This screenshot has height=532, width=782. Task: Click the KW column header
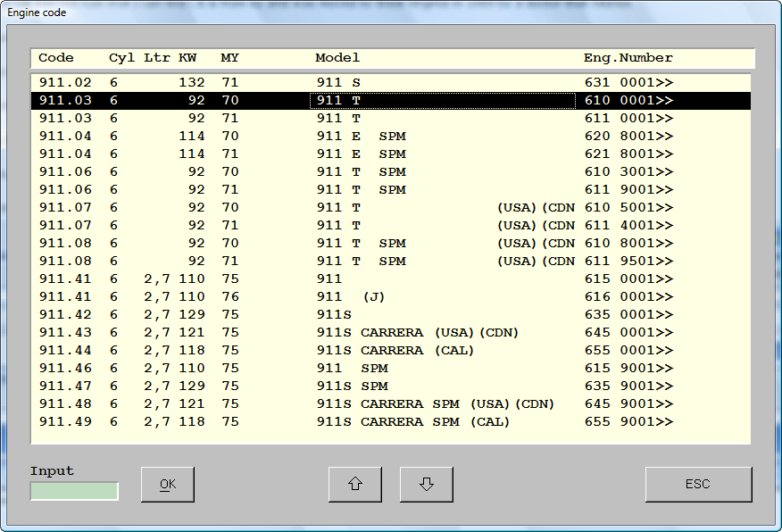click(x=187, y=58)
